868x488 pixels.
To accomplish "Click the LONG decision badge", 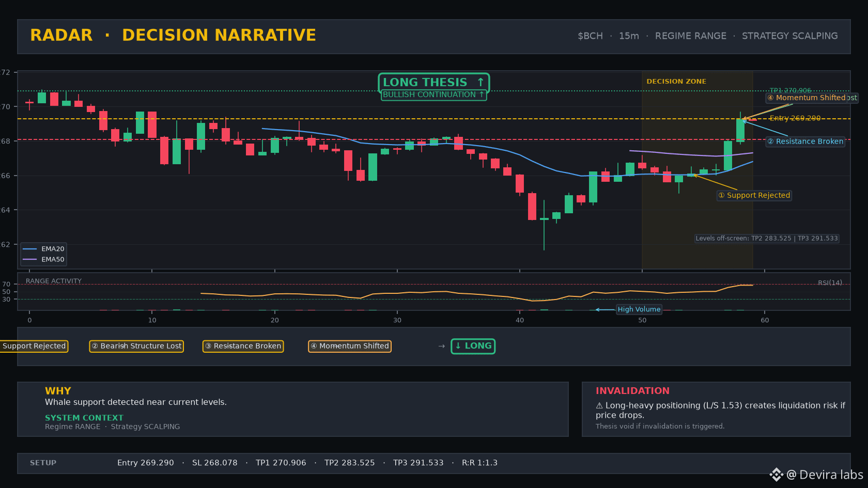I will pyautogui.click(x=473, y=346).
